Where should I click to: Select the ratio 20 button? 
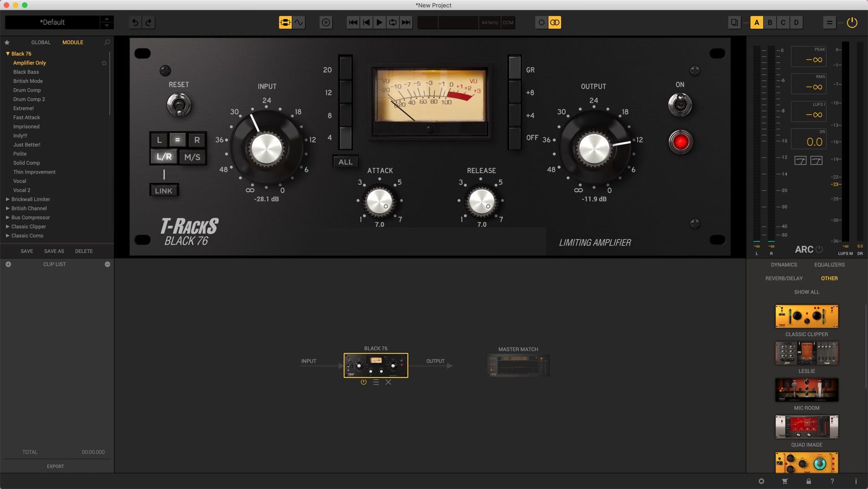[345, 68]
